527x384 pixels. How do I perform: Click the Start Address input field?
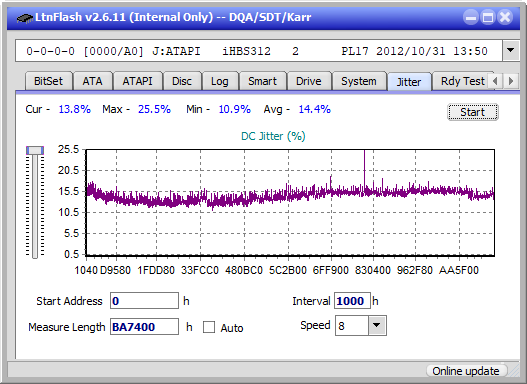(x=144, y=301)
